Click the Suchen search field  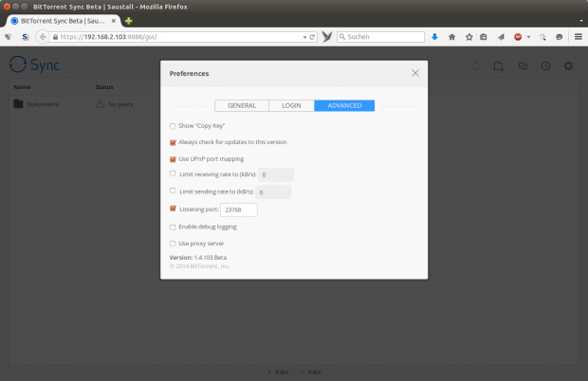pos(380,37)
